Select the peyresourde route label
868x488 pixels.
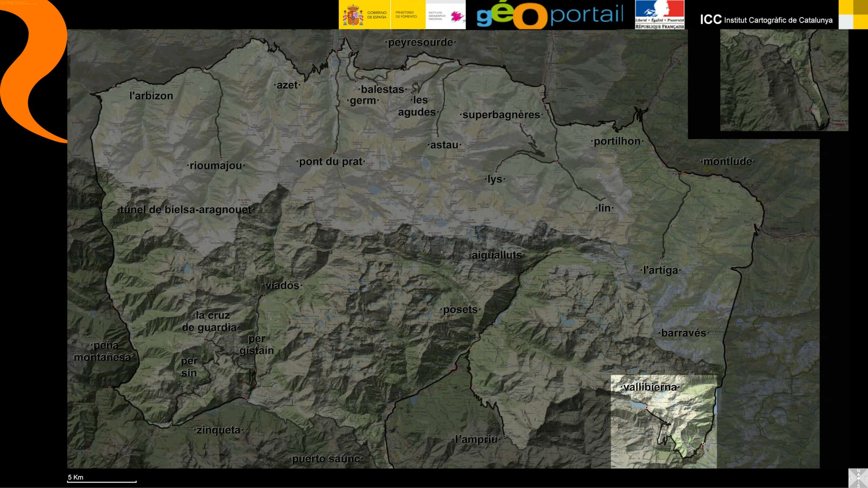420,42
